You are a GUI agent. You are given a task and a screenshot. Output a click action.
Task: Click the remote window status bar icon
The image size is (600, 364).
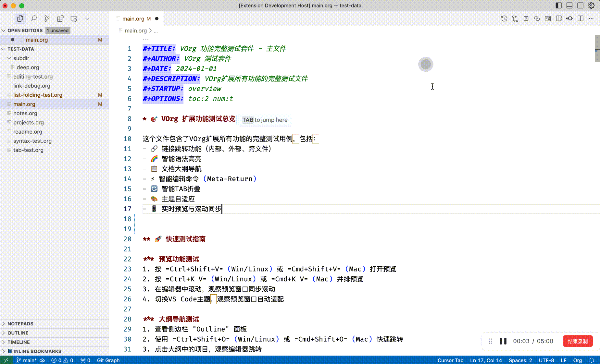point(6,360)
